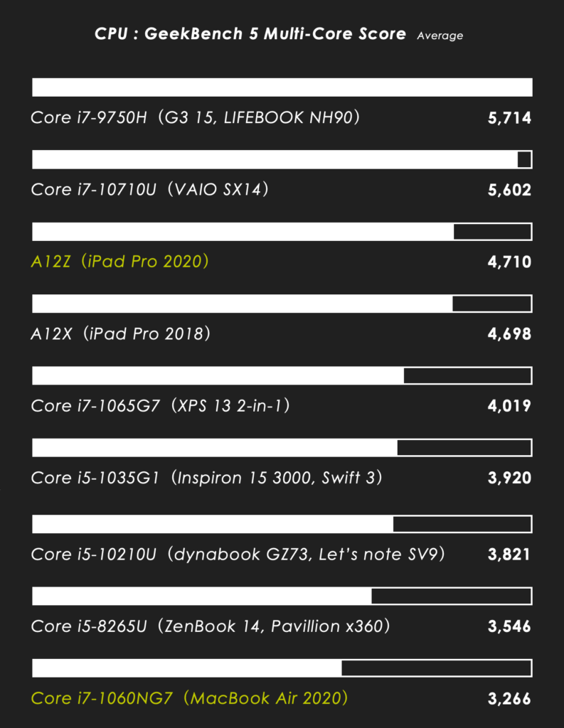Click the 3,920 score value
Screen dimensions: 564x728
click(509, 478)
